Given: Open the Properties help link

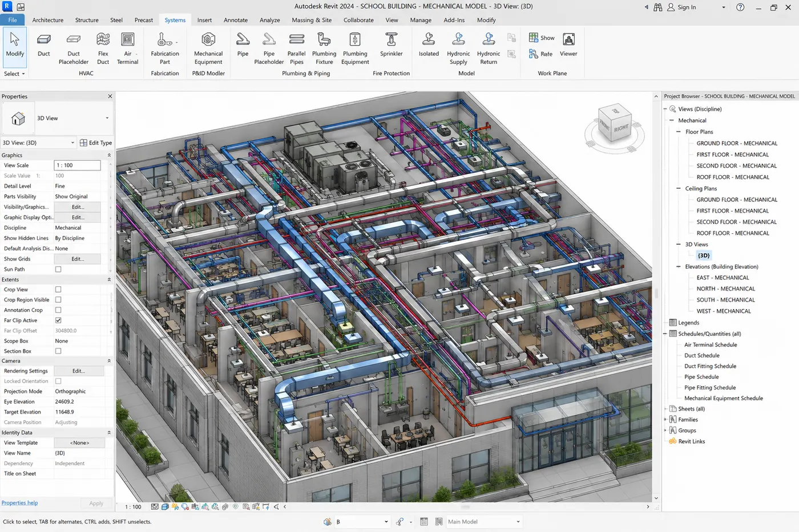Looking at the screenshot, I should pyautogui.click(x=19, y=503).
